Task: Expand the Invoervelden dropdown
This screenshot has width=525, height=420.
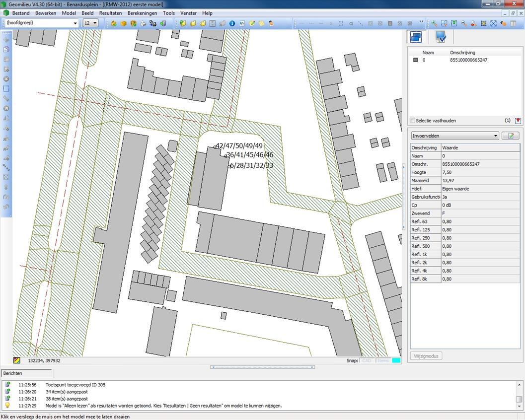Action: click(x=495, y=136)
